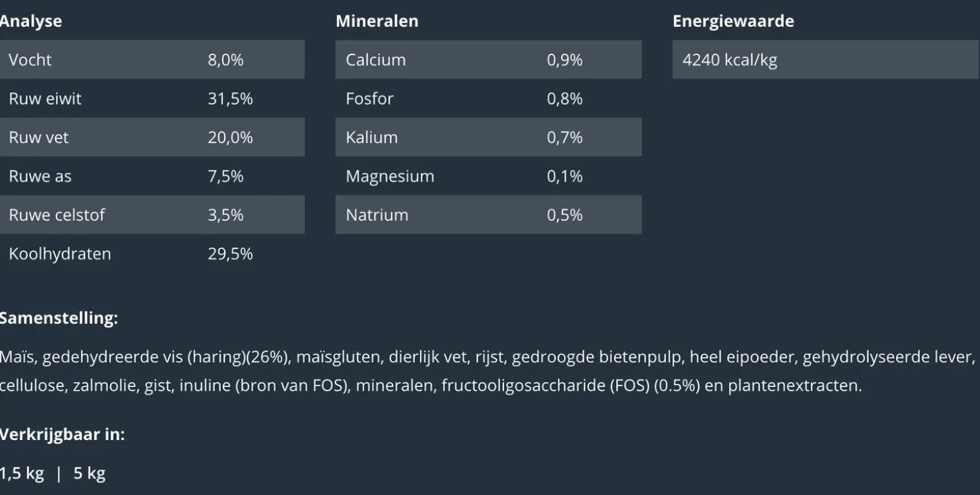
Task: Select the Calcium row label
Action: pyautogui.click(x=376, y=60)
